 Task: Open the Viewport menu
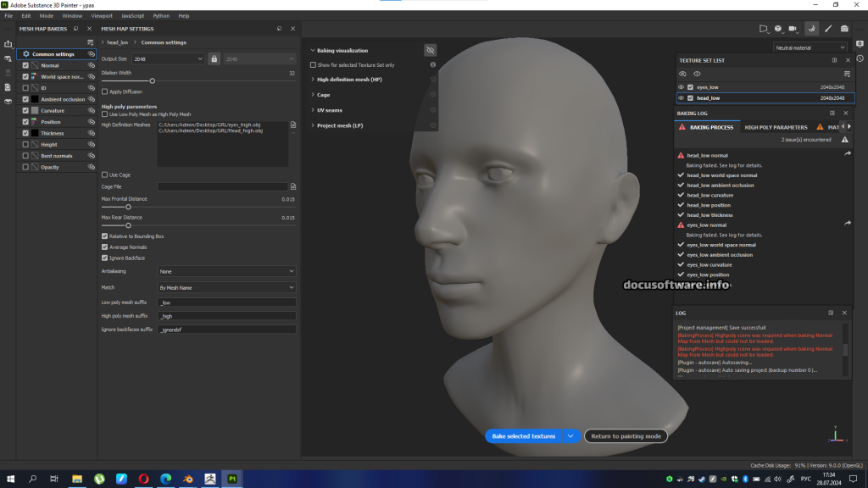click(101, 15)
